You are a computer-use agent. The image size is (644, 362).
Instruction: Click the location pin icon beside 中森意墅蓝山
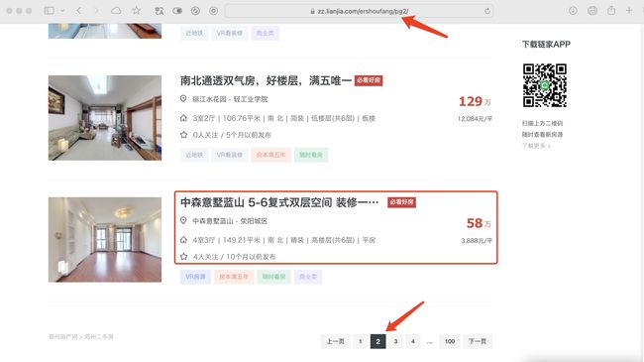(183, 220)
